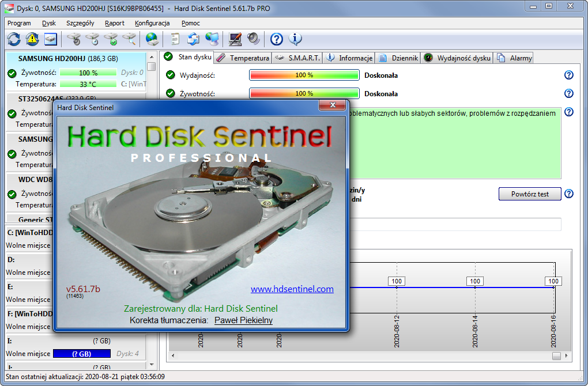This screenshot has width=588, height=386.
Task: Click the chart horizontal scrollbar thumb
Action: pos(556,355)
